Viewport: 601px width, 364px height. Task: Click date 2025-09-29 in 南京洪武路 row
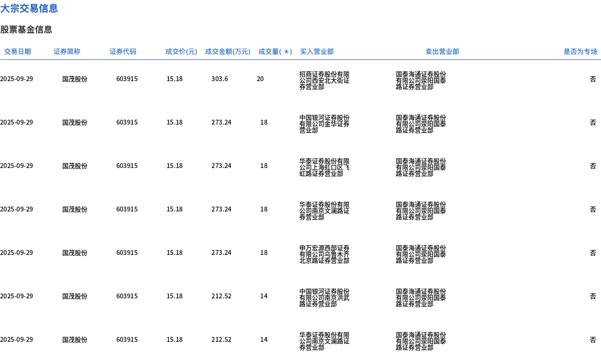[16, 296]
